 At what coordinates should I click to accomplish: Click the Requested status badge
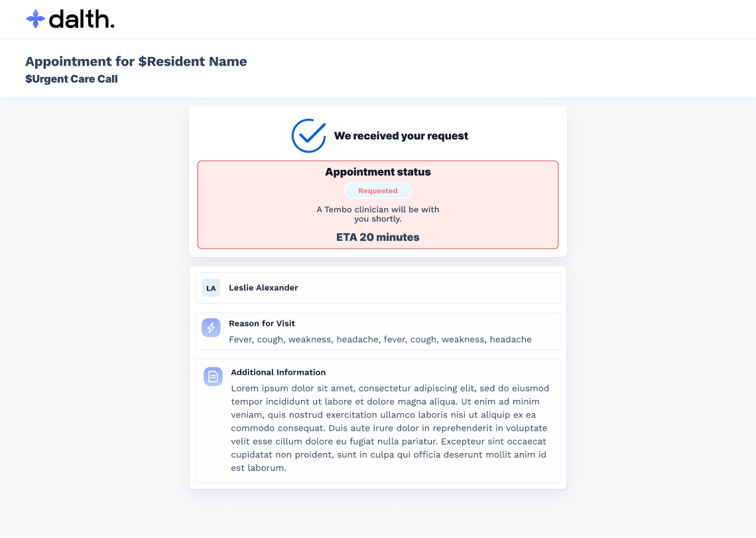click(x=378, y=191)
